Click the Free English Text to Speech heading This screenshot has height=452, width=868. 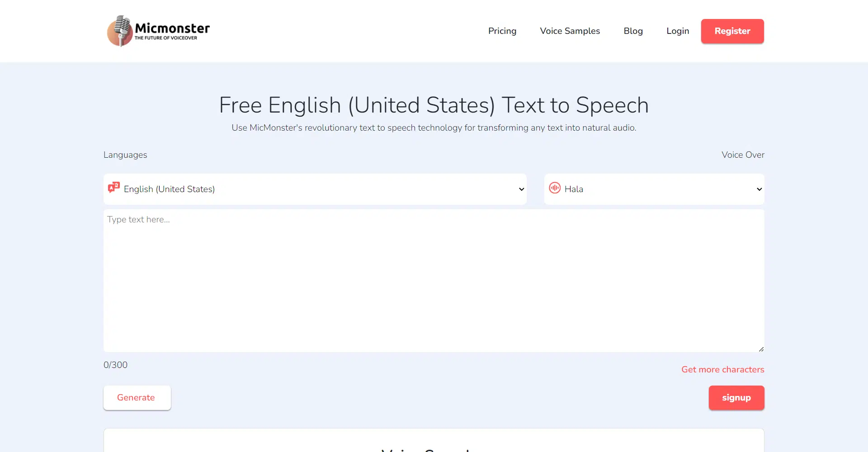click(x=434, y=105)
